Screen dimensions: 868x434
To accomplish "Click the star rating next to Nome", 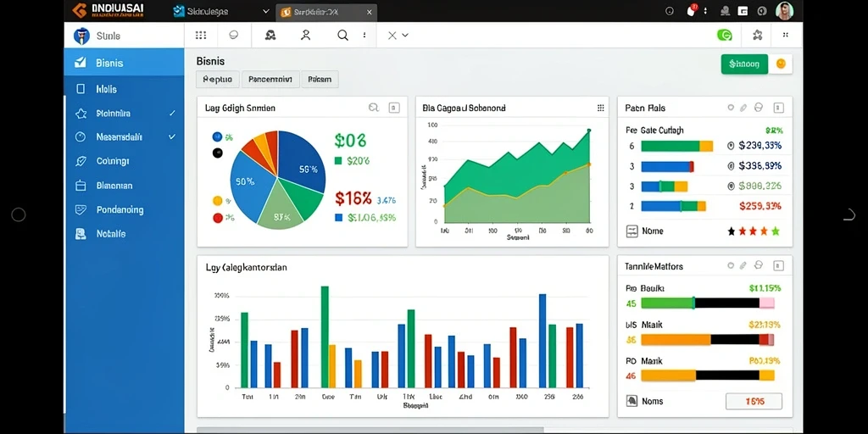I will pyautogui.click(x=753, y=231).
